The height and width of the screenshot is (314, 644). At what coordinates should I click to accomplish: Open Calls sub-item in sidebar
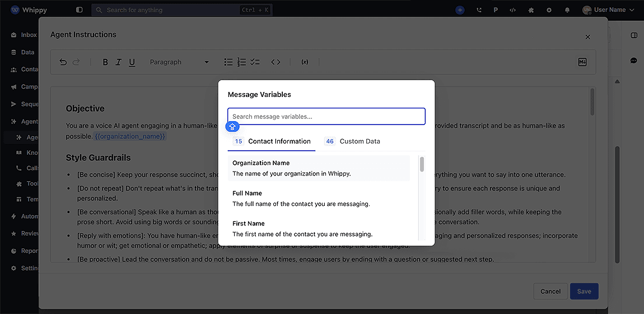point(27,168)
